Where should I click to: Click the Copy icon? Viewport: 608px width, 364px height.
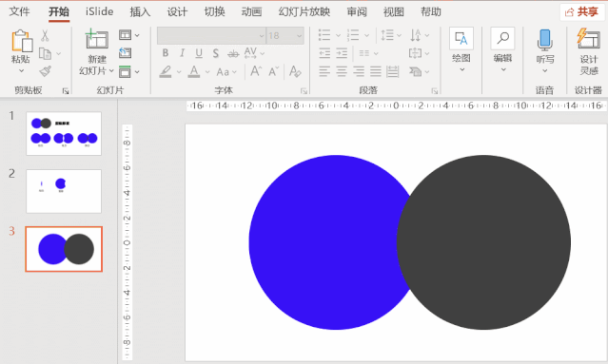(x=46, y=53)
